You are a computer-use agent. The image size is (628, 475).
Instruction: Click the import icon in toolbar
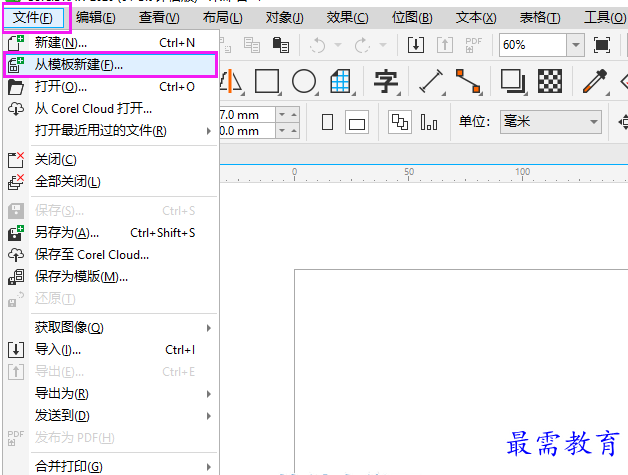click(416, 45)
